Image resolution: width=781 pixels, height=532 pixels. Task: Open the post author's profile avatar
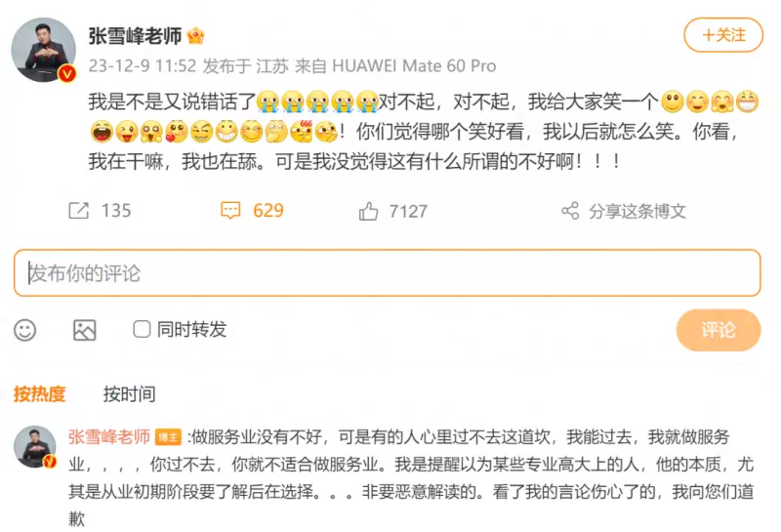[43, 50]
